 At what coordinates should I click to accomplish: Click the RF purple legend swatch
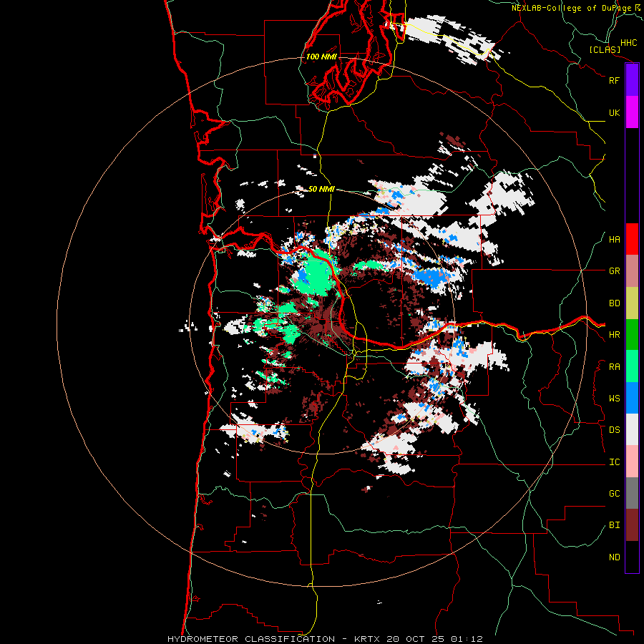632,80
